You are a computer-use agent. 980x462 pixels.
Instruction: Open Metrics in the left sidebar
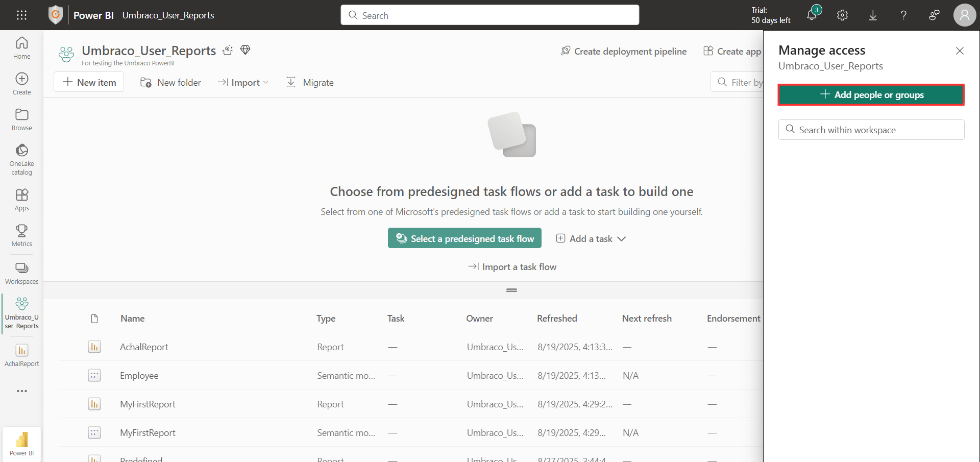[22, 235]
